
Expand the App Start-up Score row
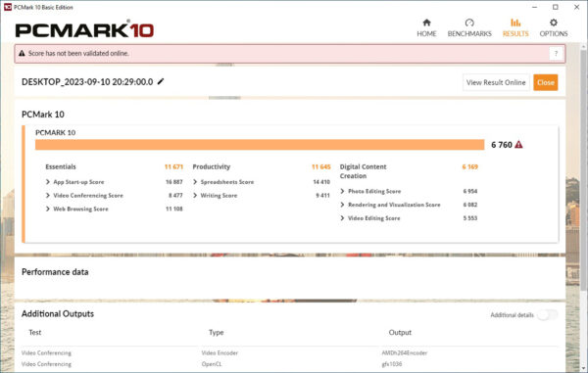point(48,182)
